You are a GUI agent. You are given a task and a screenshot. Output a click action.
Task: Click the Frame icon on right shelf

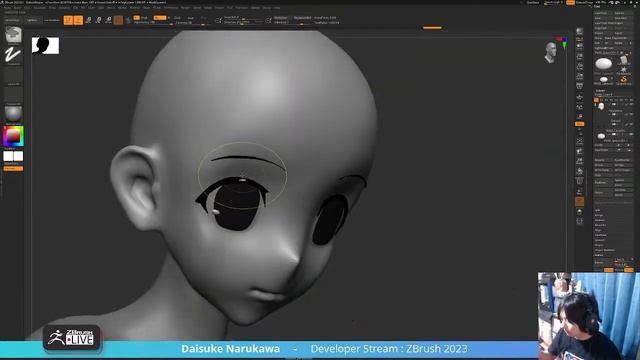tap(580, 141)
